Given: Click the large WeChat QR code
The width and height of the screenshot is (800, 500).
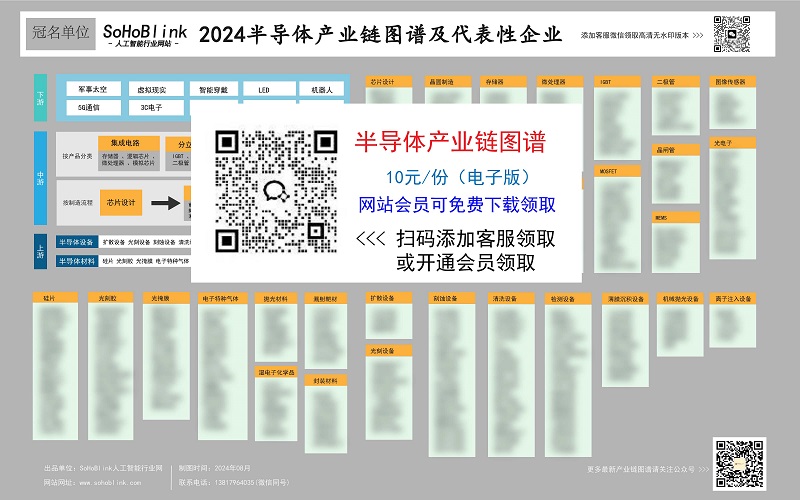Looking at the screenshot, I should point(276,191).
